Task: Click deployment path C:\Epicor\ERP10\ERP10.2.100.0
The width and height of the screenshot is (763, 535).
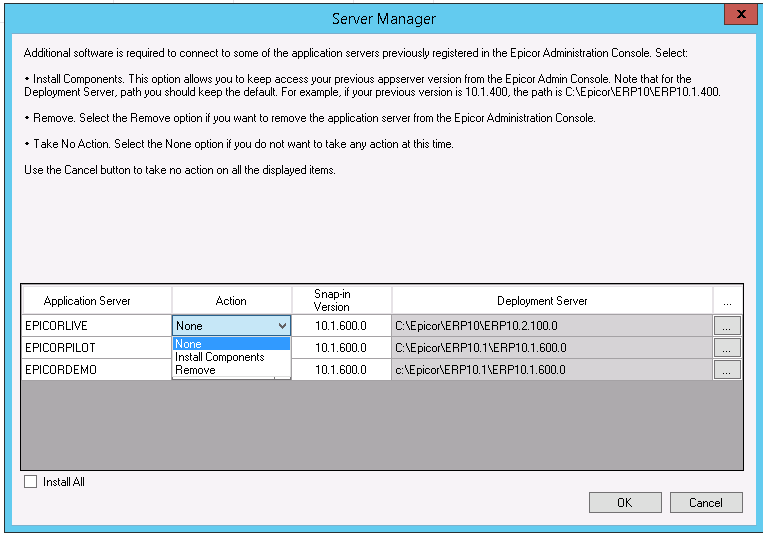Action: click(x=552, y=326)
